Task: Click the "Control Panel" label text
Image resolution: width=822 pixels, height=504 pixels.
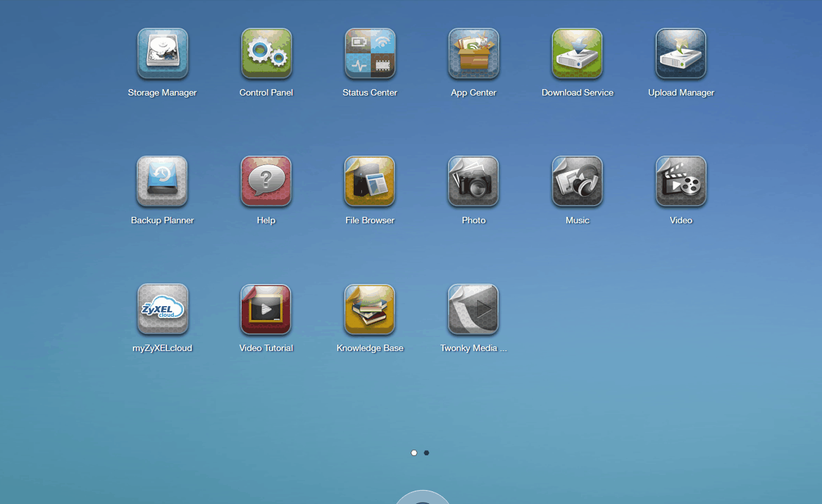Action: (x=266, y=93)
